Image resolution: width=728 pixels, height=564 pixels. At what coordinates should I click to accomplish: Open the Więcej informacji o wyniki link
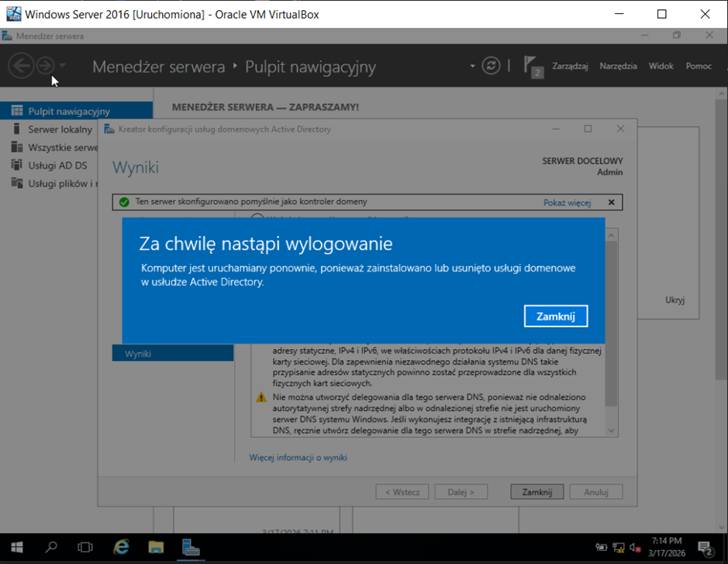298,458
